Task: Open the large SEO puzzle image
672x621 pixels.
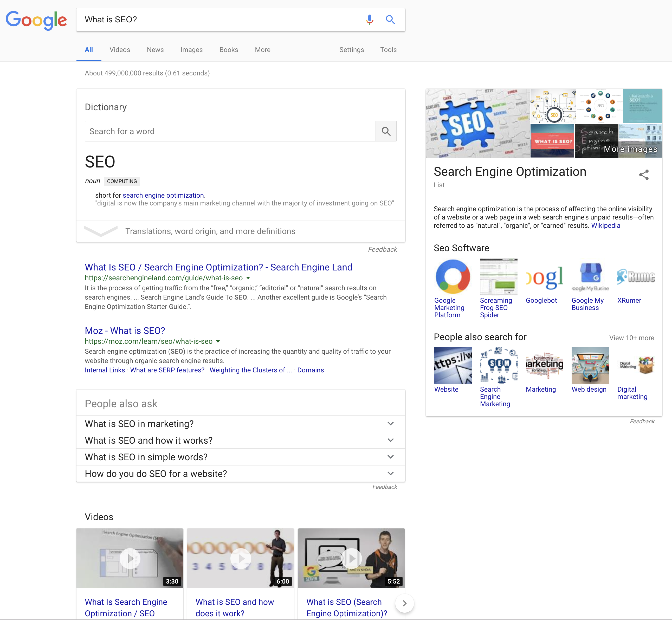Action: click(478, 123)
